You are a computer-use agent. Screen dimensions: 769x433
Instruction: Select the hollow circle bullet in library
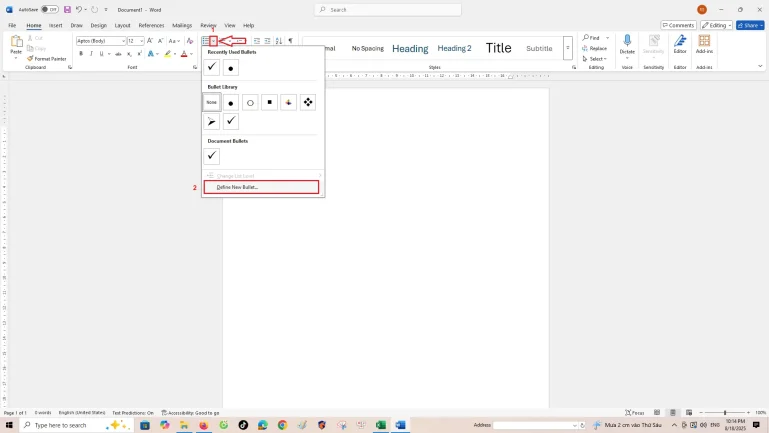click(250, 102)
